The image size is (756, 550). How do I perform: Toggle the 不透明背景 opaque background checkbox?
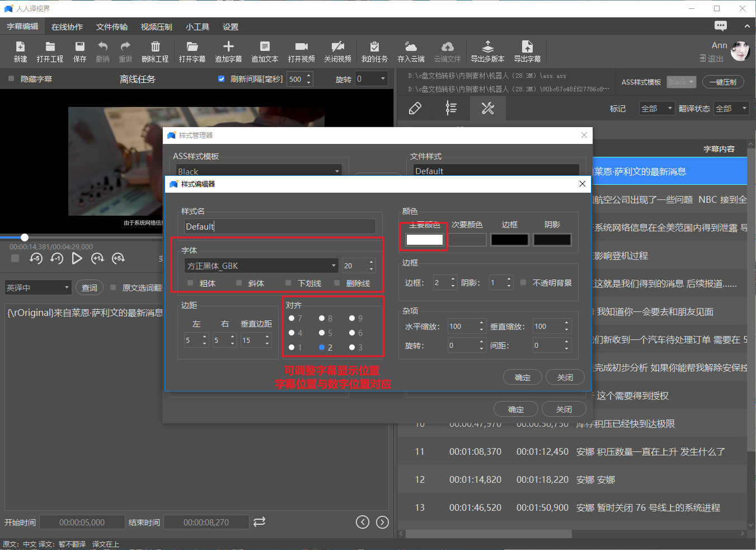tap(523, 282)
